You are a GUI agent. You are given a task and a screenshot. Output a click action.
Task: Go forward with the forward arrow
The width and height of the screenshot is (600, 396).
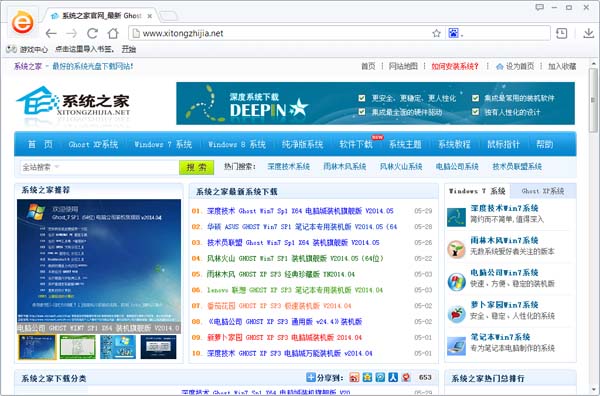[x=72, y=34]
